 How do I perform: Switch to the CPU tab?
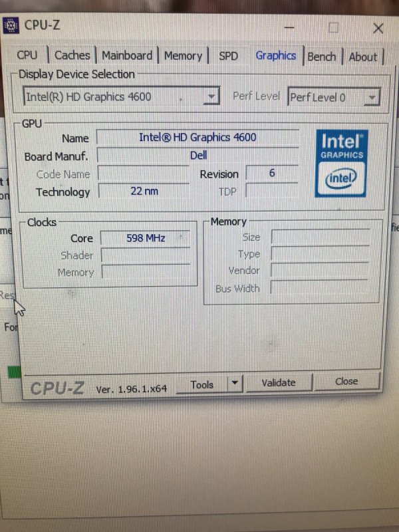pos(27,55)
